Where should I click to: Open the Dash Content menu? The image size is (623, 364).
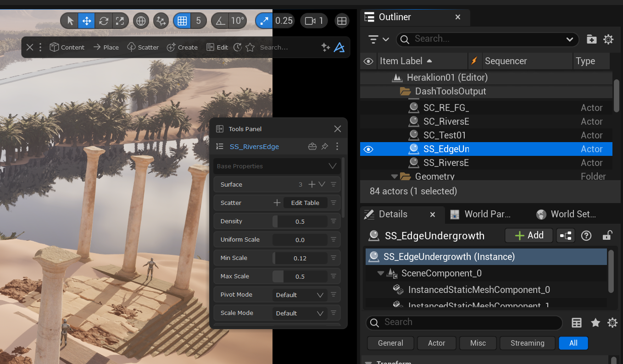(x=67, y=47)
